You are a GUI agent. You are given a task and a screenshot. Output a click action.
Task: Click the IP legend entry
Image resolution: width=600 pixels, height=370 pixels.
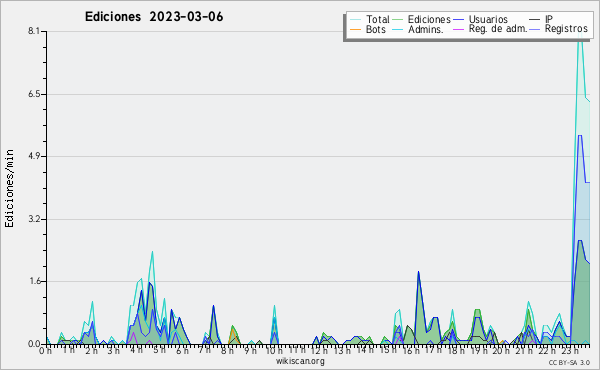coord(541,19)
